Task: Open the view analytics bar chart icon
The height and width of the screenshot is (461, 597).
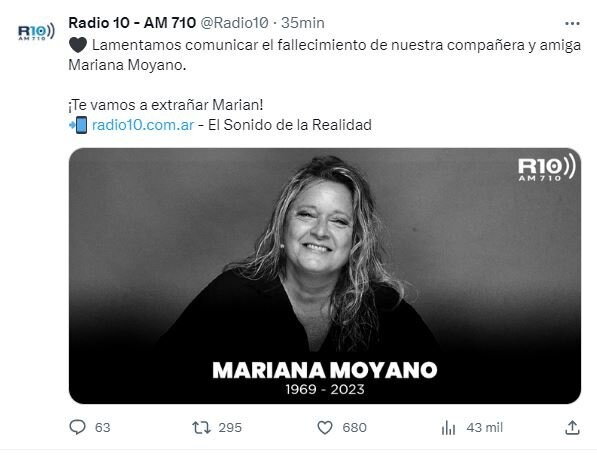Action: [x=449, y=428]
